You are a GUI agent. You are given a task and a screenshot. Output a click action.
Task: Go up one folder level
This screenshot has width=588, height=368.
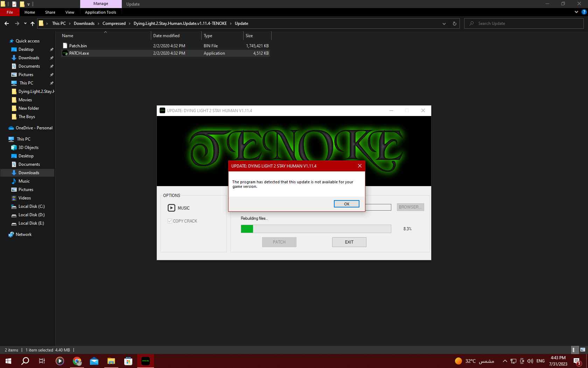pos(33,23)
